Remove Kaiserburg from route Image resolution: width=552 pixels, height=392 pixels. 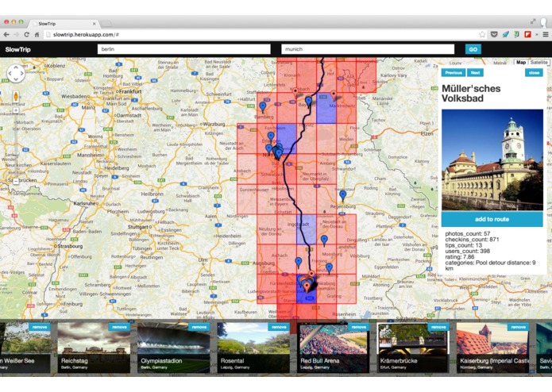click(x=518, y=327)
